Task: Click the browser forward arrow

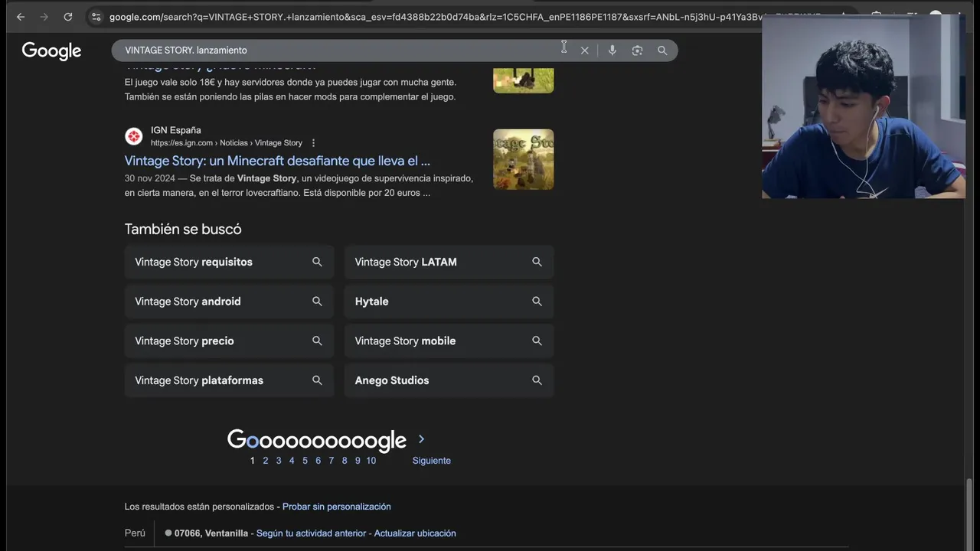Action: coord(44,17)
